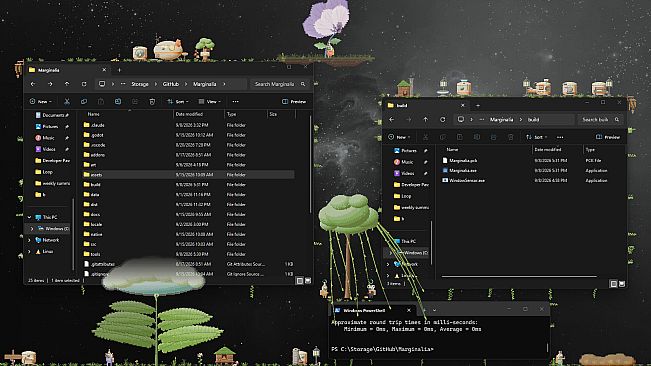
Task: Close the Windows PowerShell tab
Action: pyautogui.click(x=409, y=310)
